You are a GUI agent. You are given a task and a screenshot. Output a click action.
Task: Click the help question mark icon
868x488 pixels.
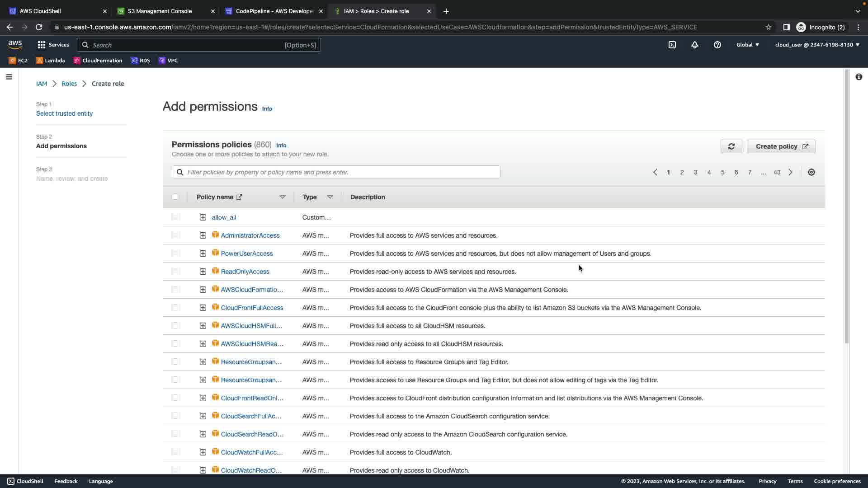717,45
